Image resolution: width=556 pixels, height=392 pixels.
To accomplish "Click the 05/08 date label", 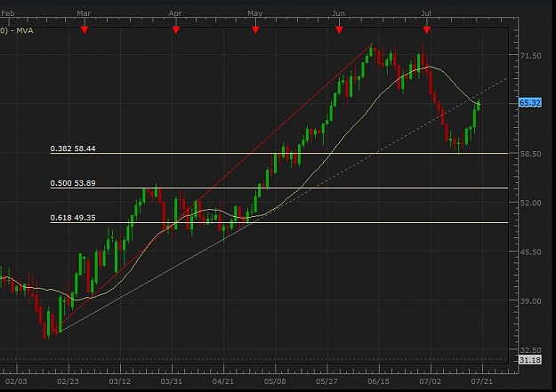I will (275, 381).
